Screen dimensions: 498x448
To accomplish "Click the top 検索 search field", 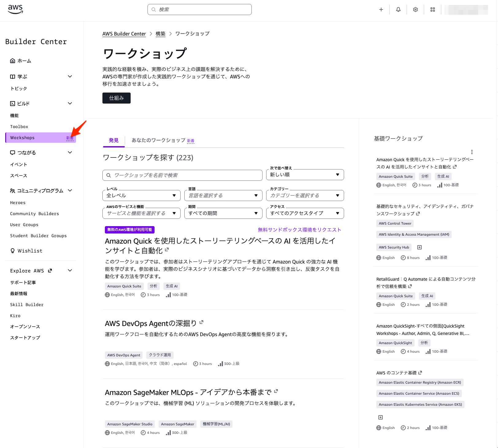I will click(200, 9).
